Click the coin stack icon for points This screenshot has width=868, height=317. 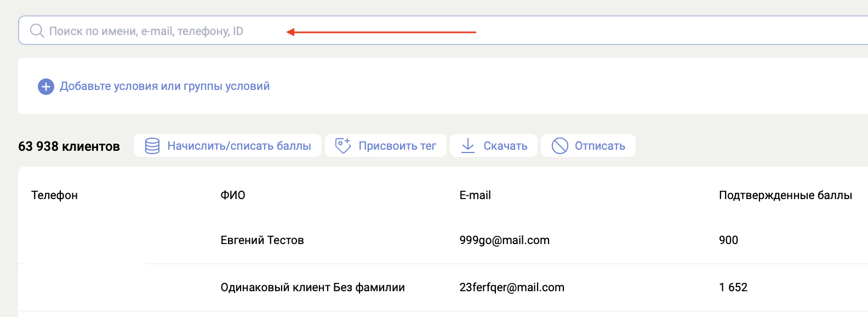pos(152,146)
